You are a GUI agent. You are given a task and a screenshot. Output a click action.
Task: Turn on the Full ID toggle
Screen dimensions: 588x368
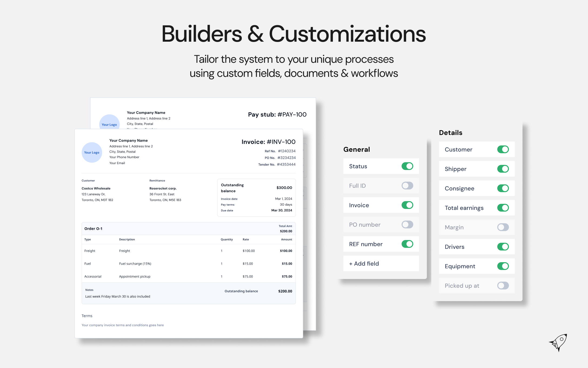click(407, 186)
